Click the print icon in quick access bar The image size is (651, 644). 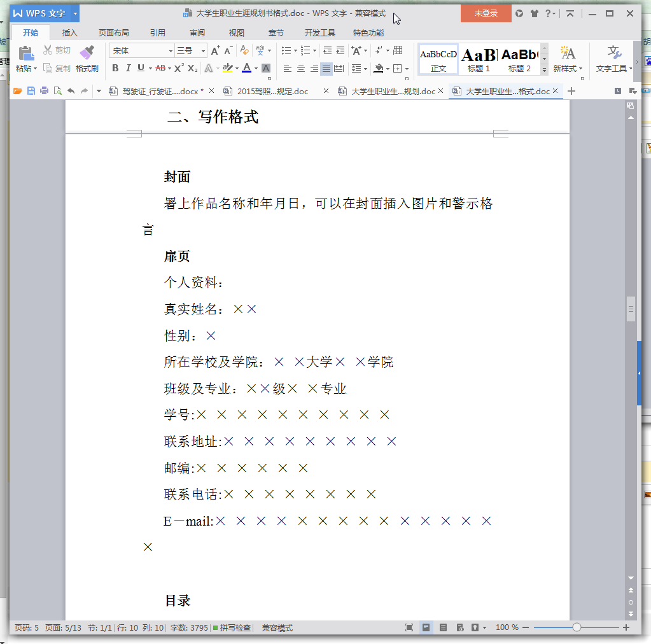point(44,91)
